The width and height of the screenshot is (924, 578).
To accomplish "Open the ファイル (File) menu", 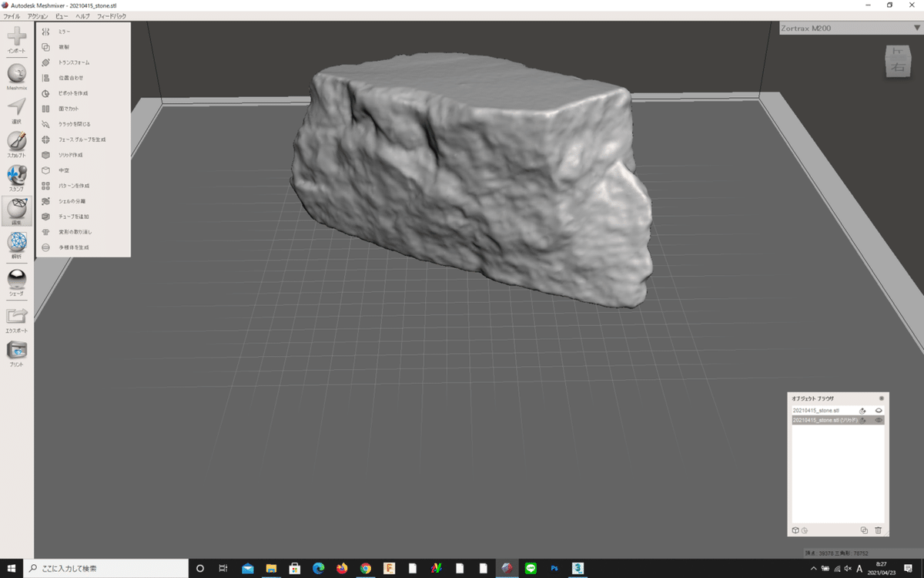I will click(12, 16).
